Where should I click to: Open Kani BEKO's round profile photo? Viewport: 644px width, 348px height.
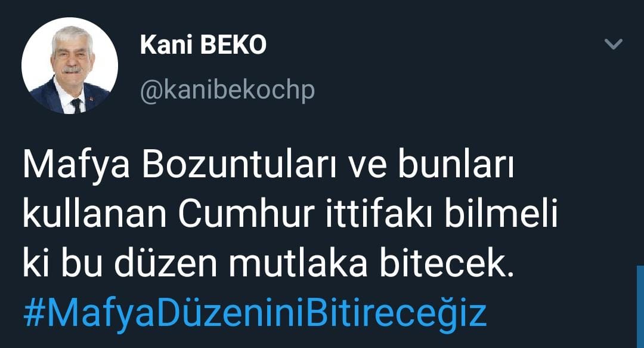(70, 66)
